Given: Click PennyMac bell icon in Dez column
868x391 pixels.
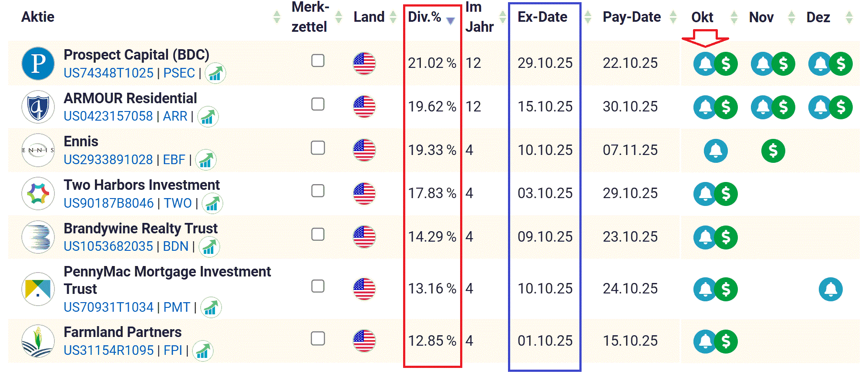Looking at the screenshot, I should tap(830, 289).
